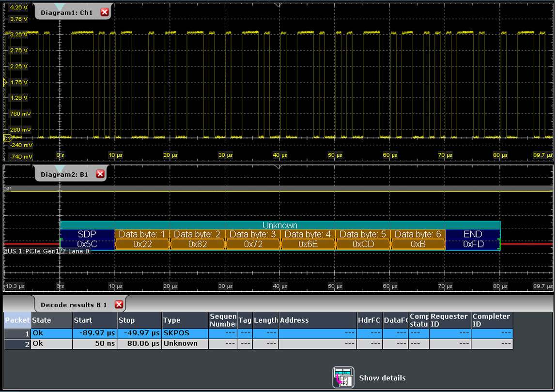
Task: Select the Diagram1: Ch1 tab
Action: (x=66, y=12)
